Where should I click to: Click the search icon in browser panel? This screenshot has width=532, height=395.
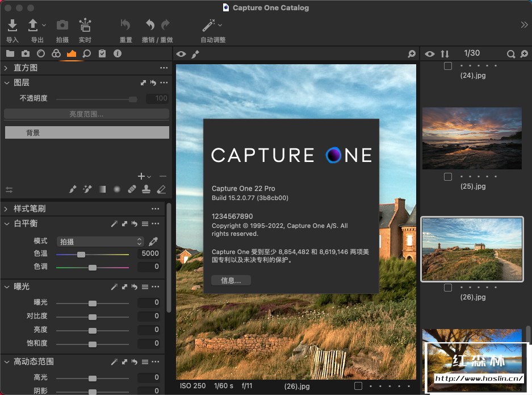coord(510,54)
